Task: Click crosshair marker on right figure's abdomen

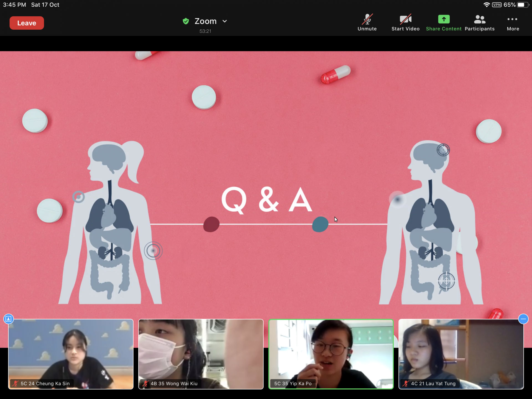Action: (x=446, y=281)
